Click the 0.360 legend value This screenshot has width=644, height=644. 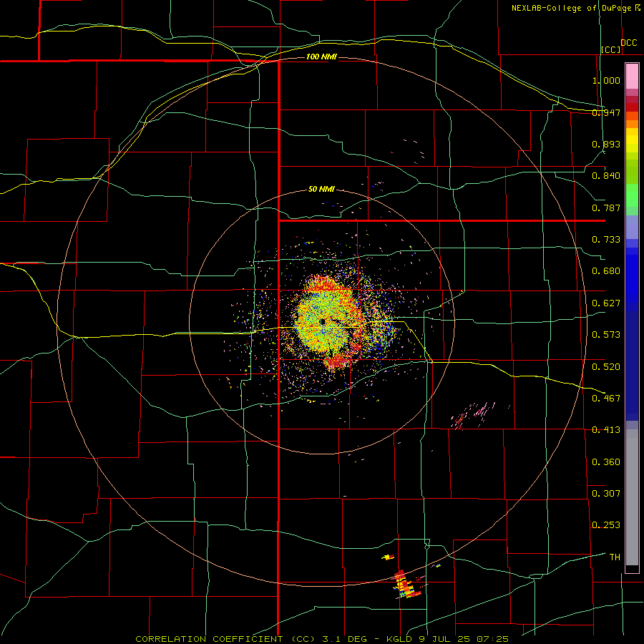click(606, 462)
